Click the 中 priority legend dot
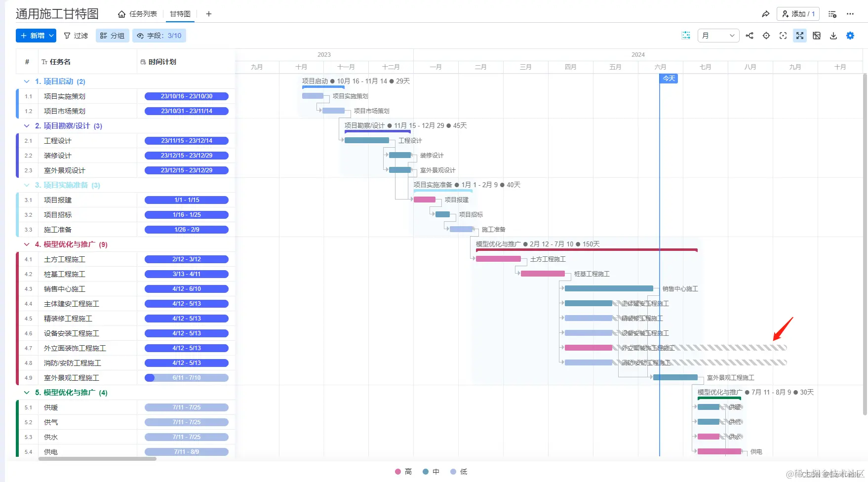The image size is (868, 482). pyautogui.click(x=426, y=472)
